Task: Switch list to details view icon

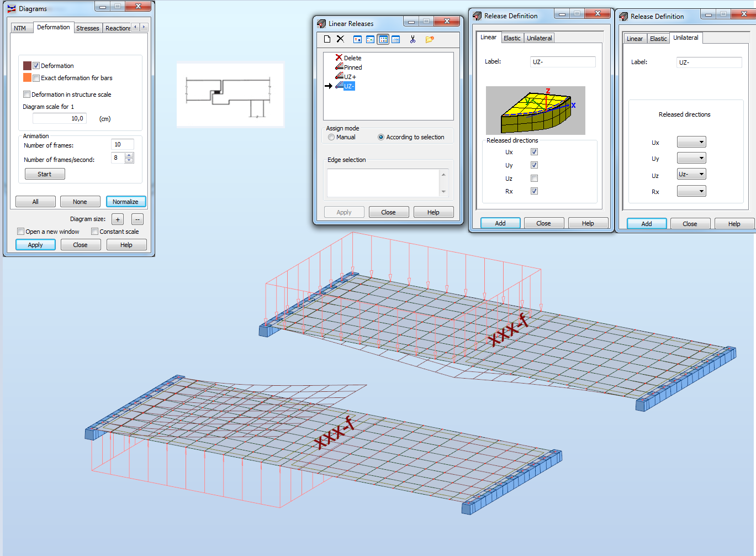Action: tap(395, 39)
